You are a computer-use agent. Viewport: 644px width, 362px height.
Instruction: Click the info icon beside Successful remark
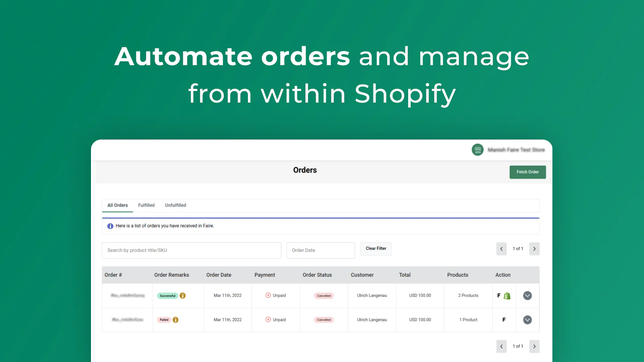183,296
